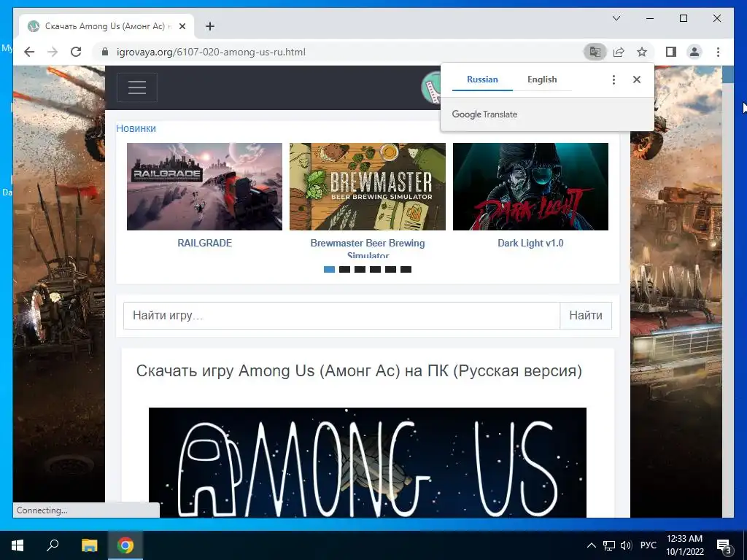Expand the tab search chevron
Viewport: 747px width, 560px height.
pyautogui.click(x=616, y=18)
